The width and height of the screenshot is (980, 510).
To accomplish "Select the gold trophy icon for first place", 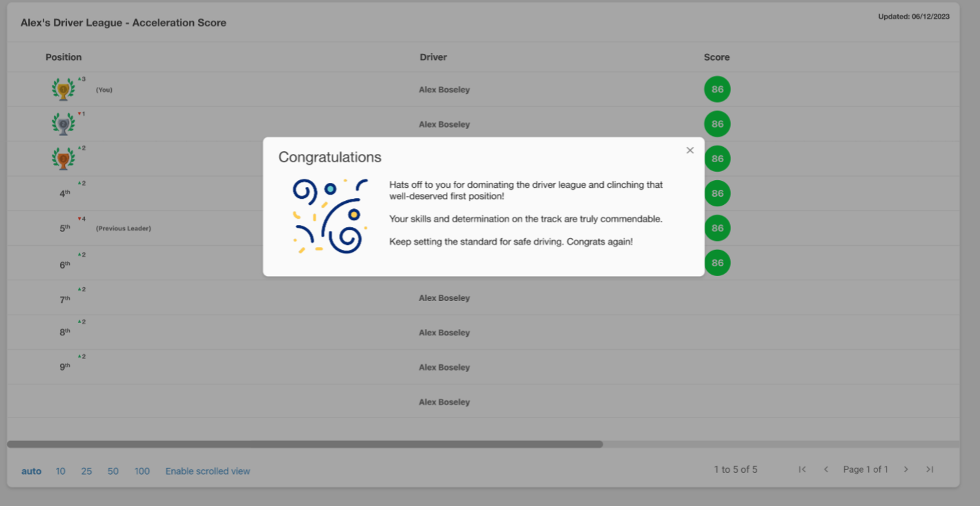I will (63, 88).
